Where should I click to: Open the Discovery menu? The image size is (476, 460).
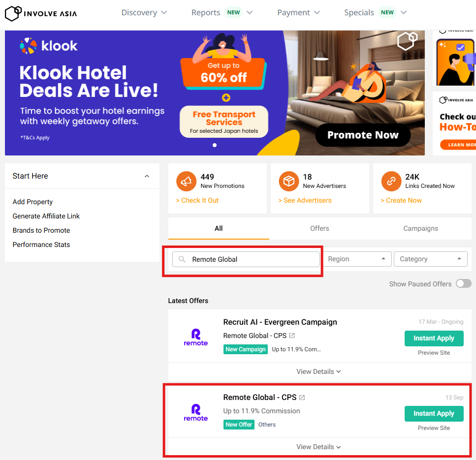(x=144, y=12)
